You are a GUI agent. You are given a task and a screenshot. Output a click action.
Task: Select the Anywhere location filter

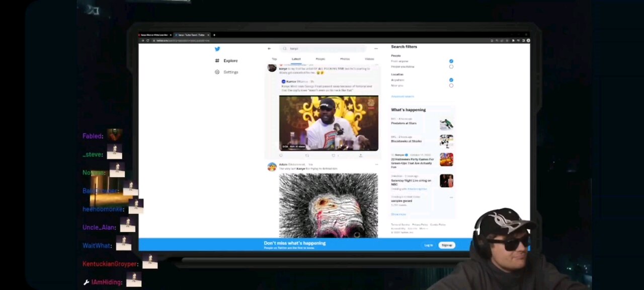(451, 80)
